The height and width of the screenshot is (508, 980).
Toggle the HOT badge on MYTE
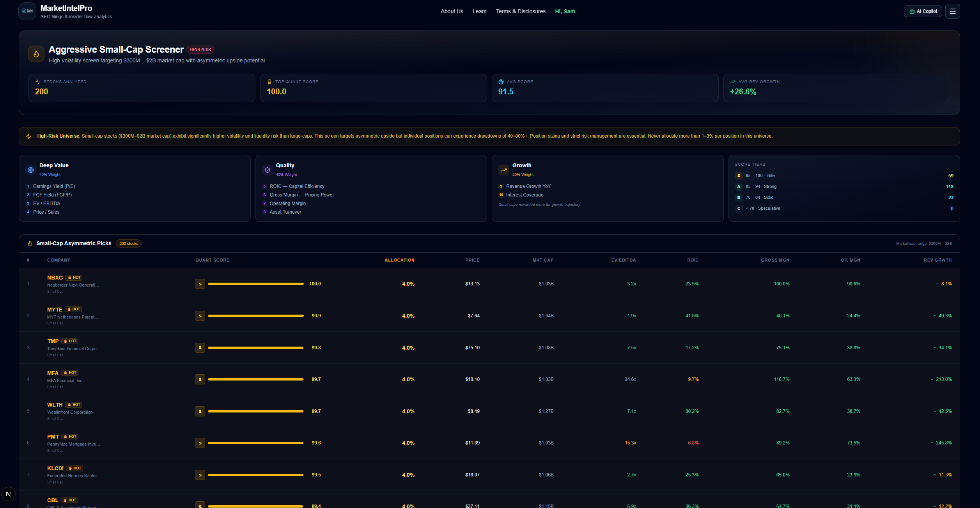(73, 309)
